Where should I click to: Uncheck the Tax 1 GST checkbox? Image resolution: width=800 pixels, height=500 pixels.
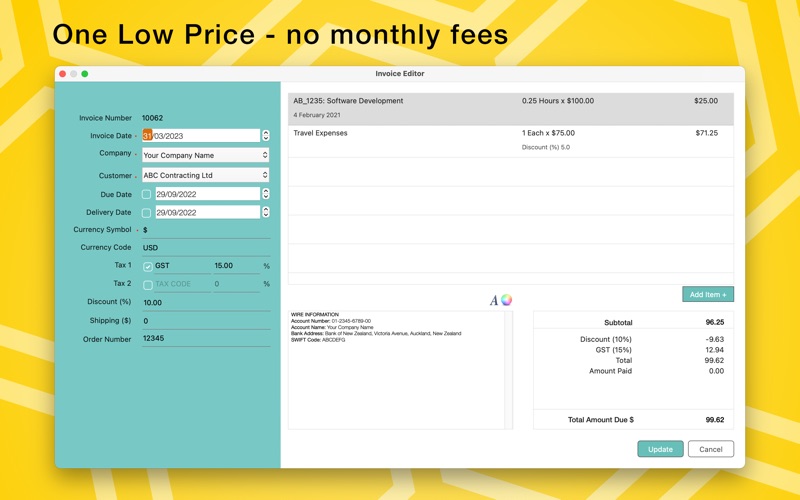pos(147,266)
